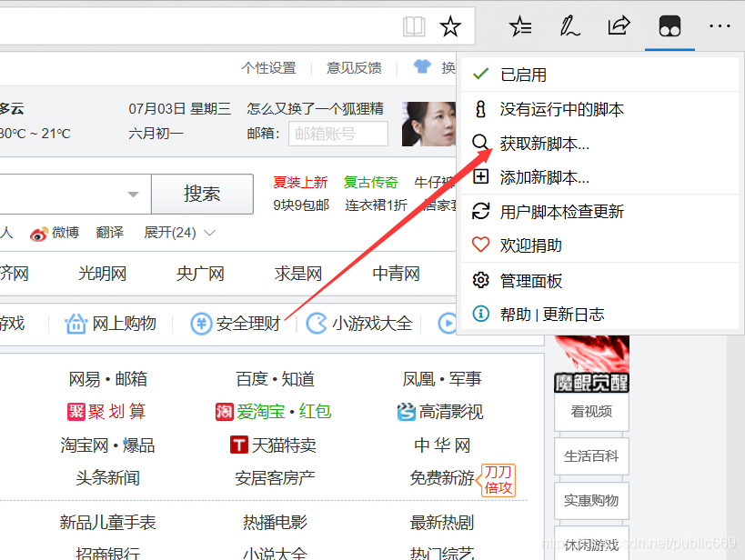The image size is (745, 560).
Task: Open 免费新游 link
Action: point(442,478)
